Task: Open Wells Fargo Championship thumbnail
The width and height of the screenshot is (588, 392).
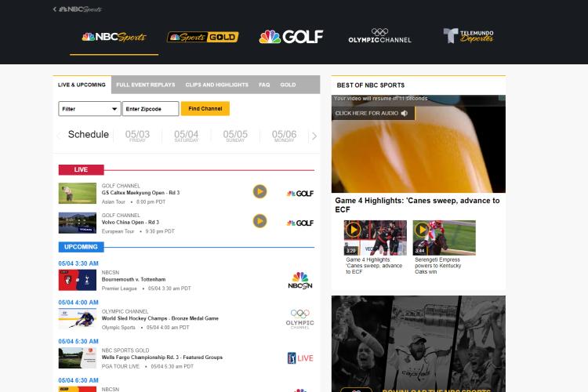Action: [x=78, y=358]
